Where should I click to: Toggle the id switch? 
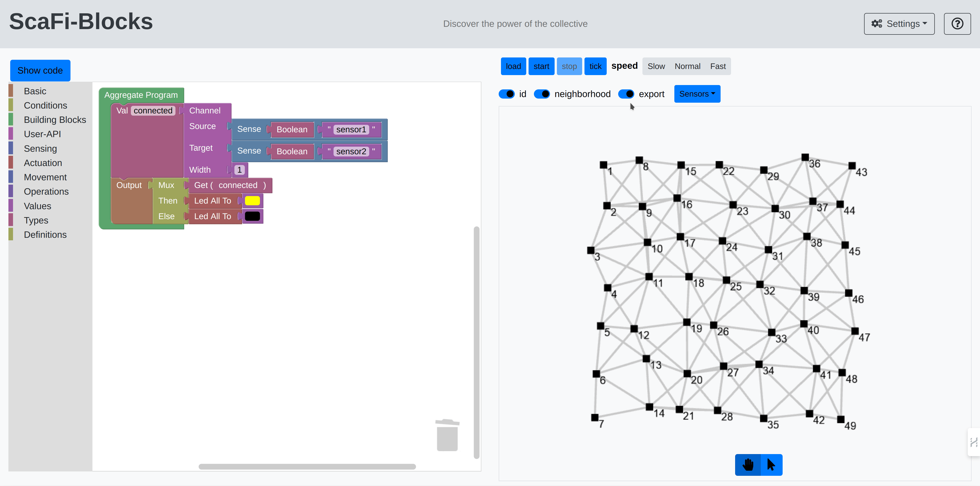point(506,94)
